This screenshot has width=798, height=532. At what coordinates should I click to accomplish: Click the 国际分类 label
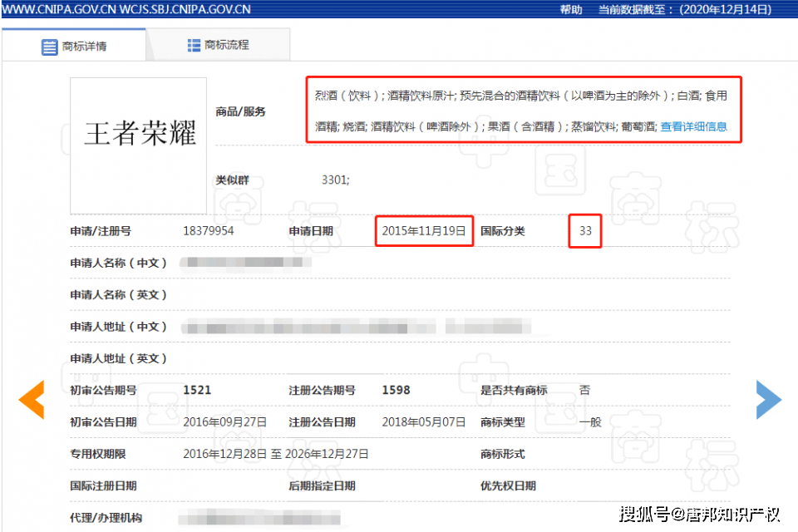click(503, 230)
